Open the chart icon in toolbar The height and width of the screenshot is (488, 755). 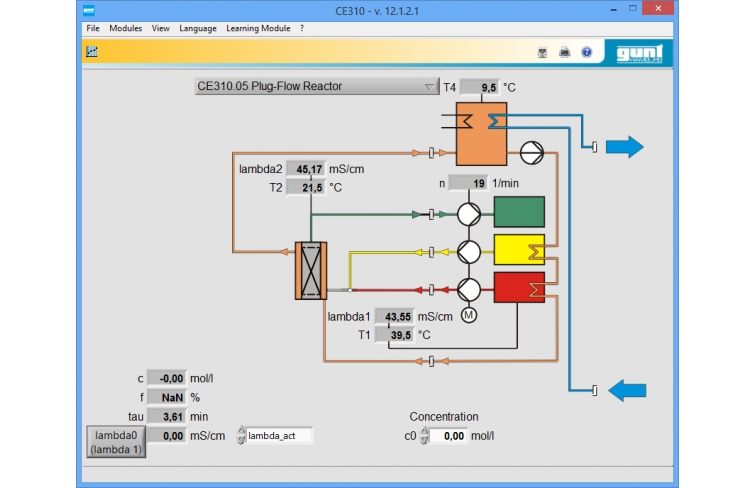pyautogui.click(x=91, y=52)
